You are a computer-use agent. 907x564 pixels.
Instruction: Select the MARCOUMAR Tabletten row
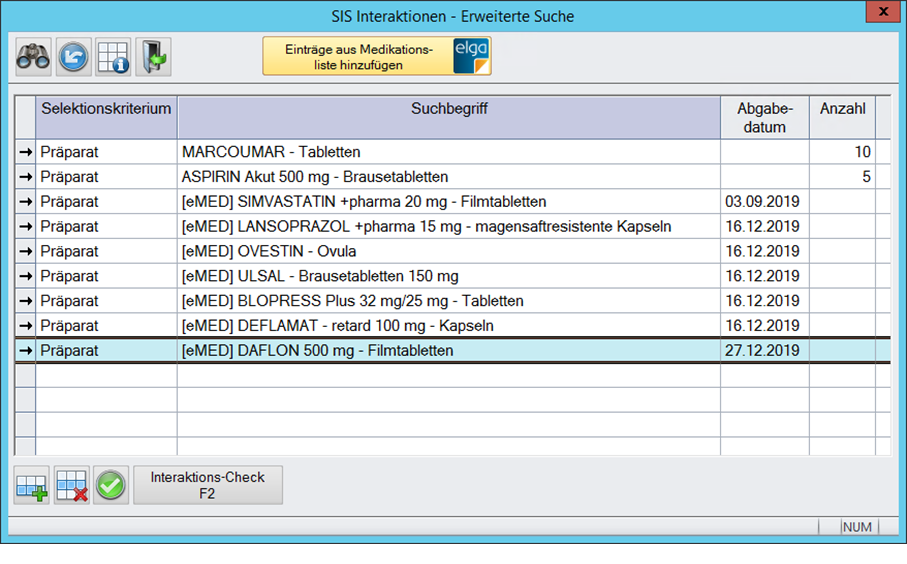click(x=449, y=152)
